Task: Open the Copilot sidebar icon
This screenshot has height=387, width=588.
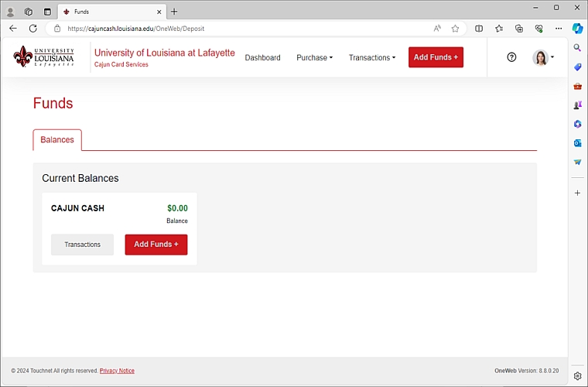Action: (x=577, y=29)
